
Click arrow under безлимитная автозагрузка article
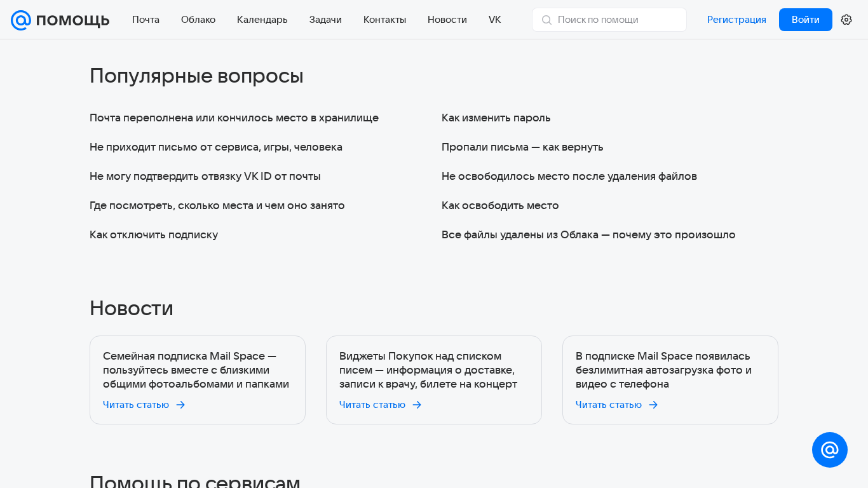click(653, 405)
